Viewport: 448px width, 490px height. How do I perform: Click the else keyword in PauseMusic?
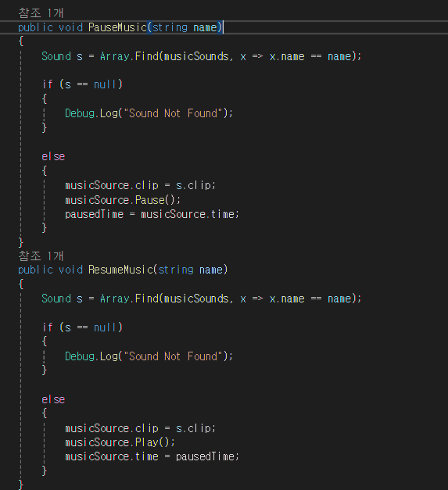53,156
